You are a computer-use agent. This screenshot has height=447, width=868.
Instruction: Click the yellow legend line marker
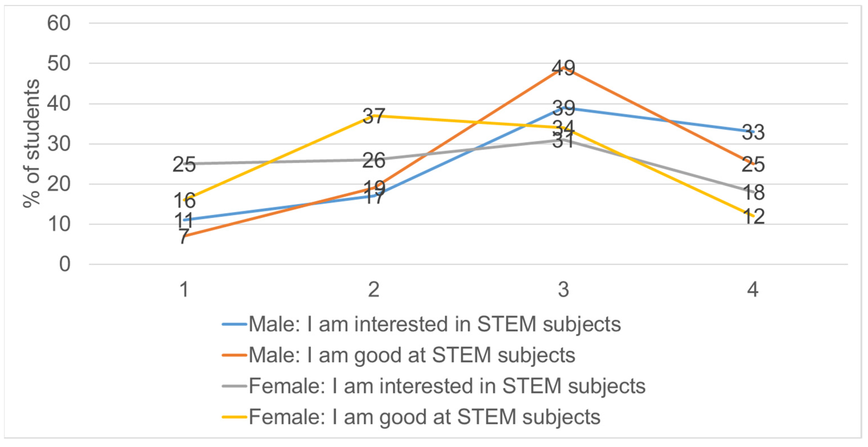coord(234,417)
